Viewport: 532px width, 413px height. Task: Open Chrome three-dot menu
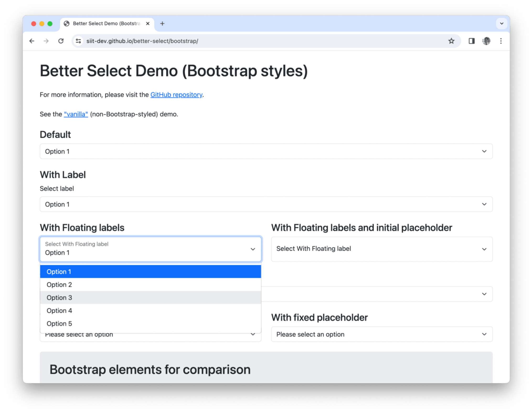(501, 41)
